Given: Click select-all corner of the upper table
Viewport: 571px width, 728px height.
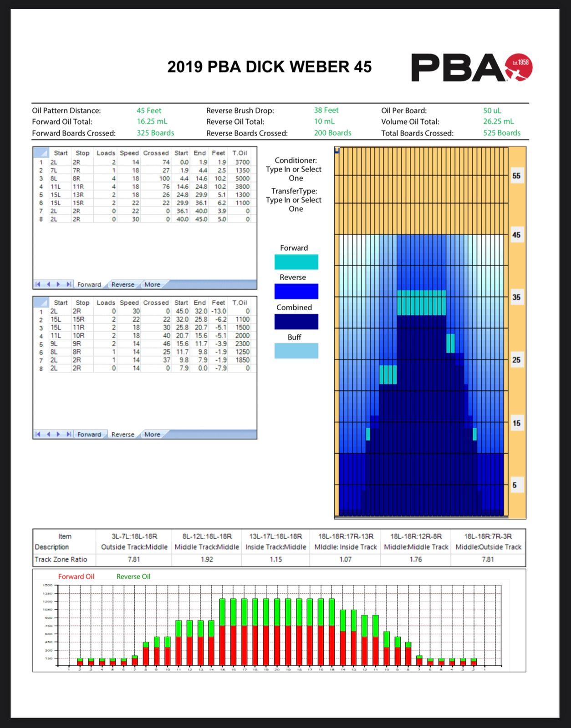Looking at the screenshot, I should click(x=41, y=152).
